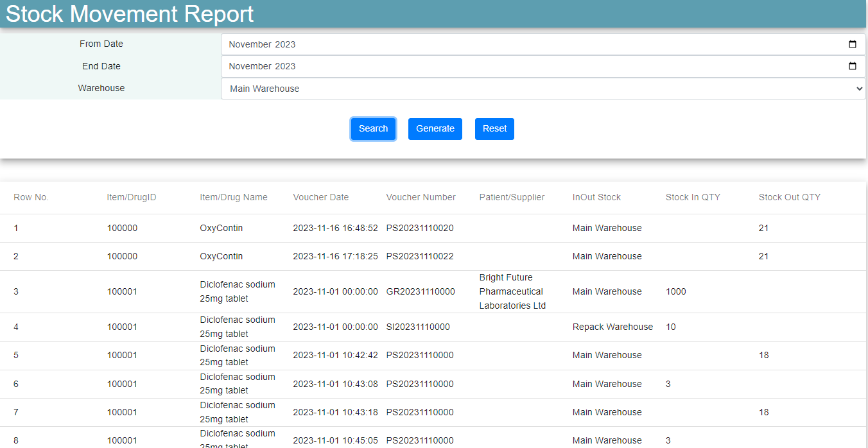Click the End Date label
Screen dimensions: 868x448
coord(101,66)
